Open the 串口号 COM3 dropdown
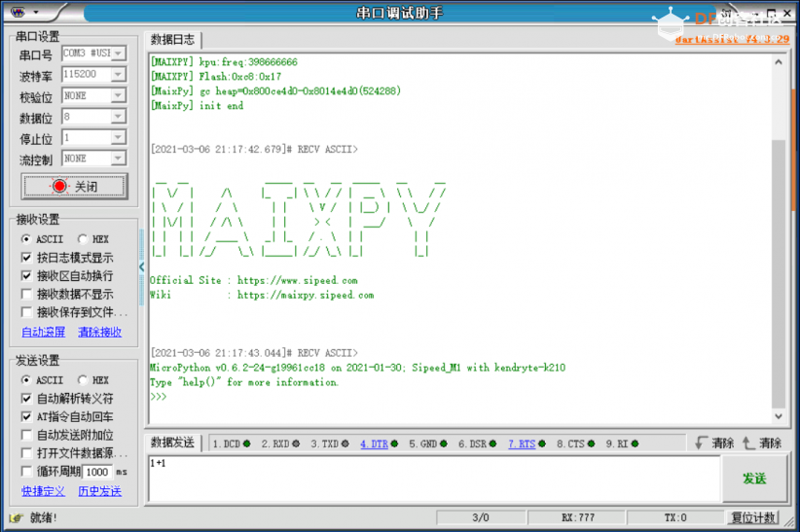The height and width of the screenshot is (532, 800). click(119, 53)
